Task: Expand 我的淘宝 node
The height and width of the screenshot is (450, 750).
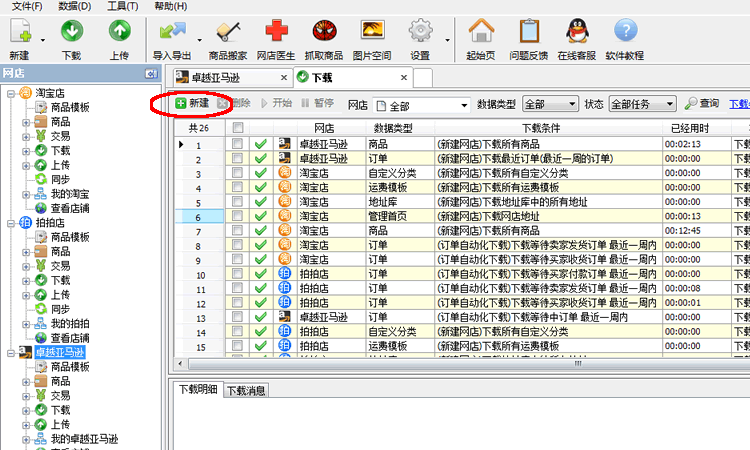Action: (x=26, y=195)
